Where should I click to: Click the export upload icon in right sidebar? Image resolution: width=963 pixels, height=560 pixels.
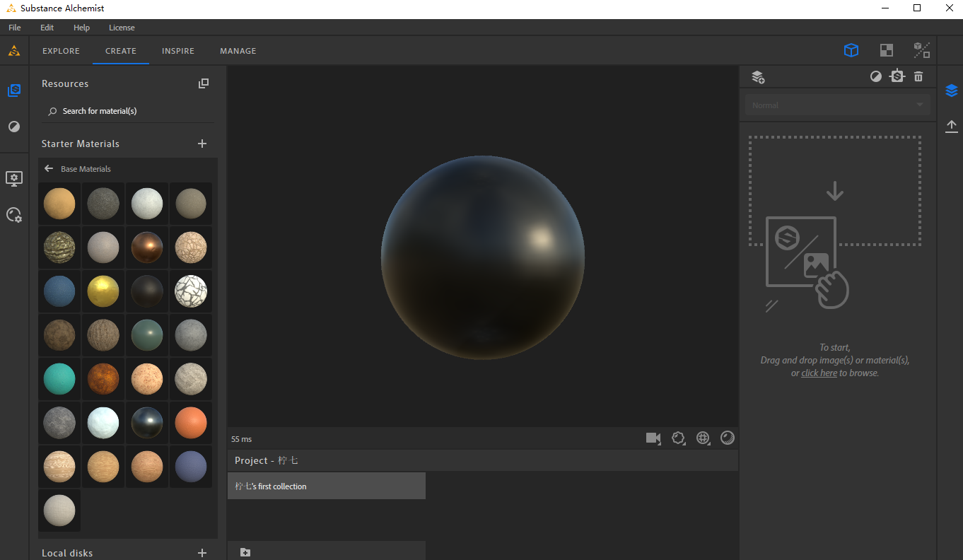[952, 126]
